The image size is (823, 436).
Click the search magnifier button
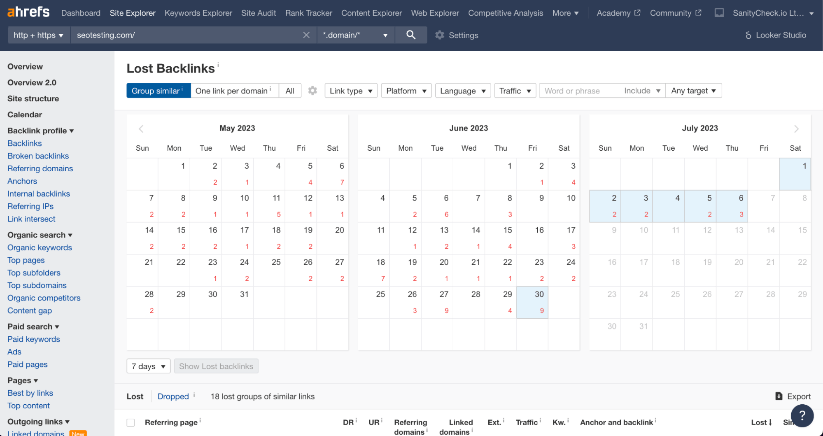(x=410, y=35)
